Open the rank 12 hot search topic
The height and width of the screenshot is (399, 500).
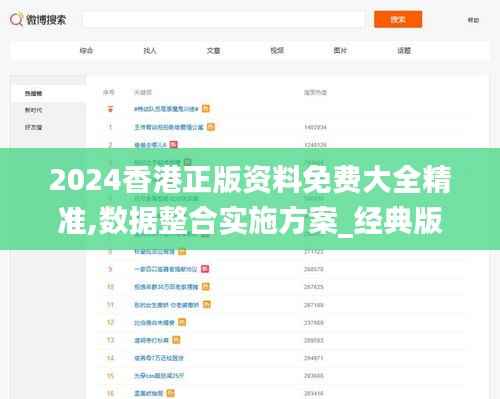(154, 323)
